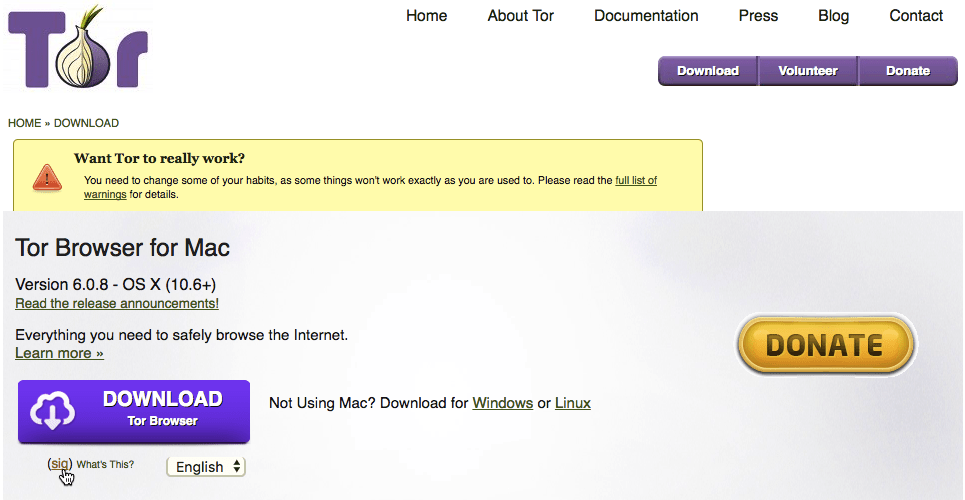Click the yellow DONATE button
Image resolution: width=965 pixels, height=500 pixels.
pyautogui.click(x=825, y=345)
